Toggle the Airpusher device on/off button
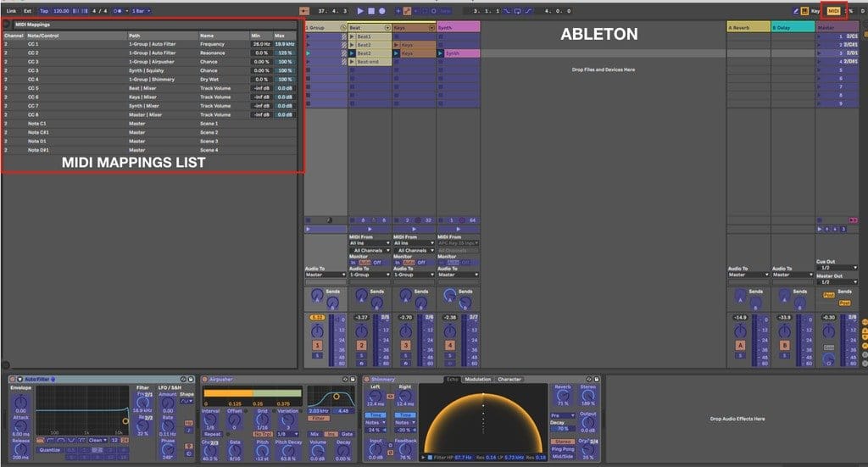The width and height of the screenshot is (868, 467). (205, 380)
